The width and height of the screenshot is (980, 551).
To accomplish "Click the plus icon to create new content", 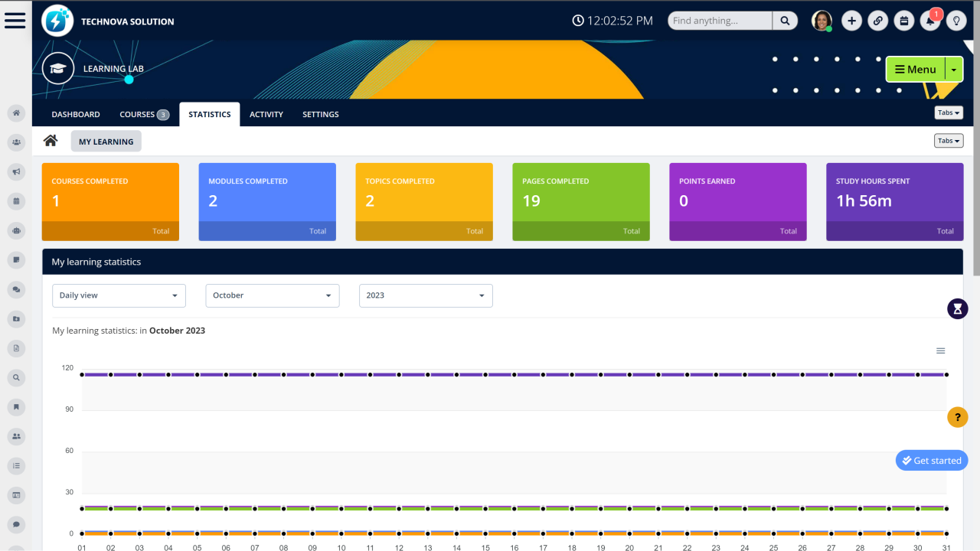I will coord(851,21).
